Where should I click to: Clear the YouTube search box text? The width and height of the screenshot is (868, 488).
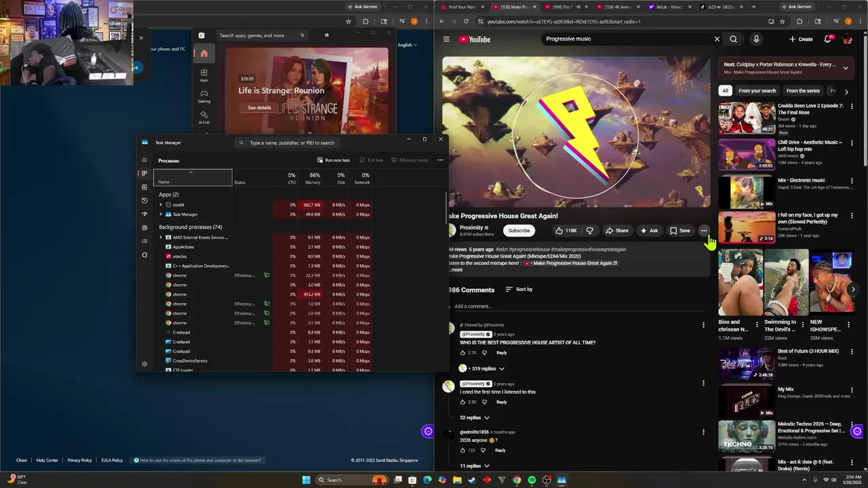pyautogui.click(x=717, y=39)
